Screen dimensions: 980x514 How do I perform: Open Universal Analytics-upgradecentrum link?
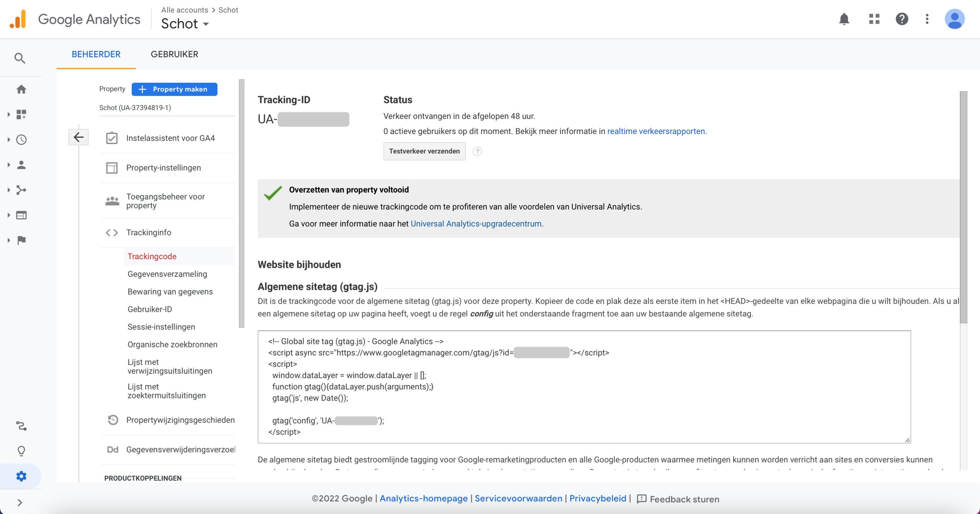point(476,224)
